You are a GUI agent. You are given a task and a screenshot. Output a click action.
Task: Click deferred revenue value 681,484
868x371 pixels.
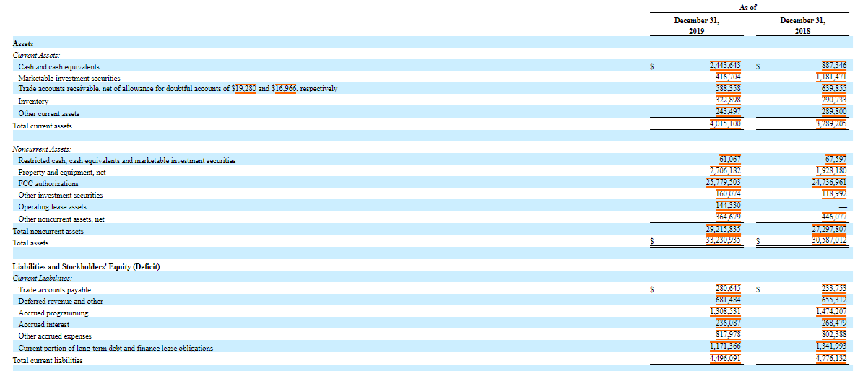pyautogui.click(x=728, y=300)
